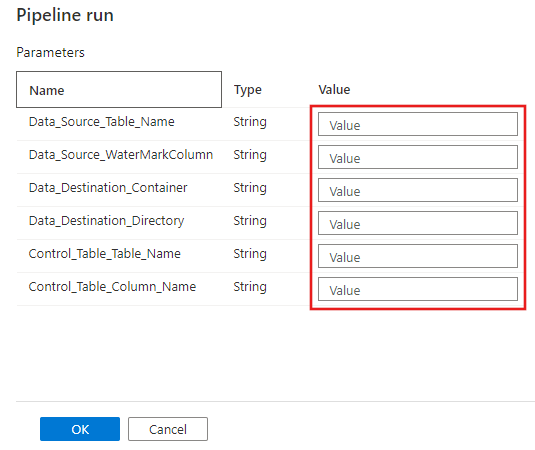Click String type of Data_Source_Table_Name row
The height and width of the screenshot is (450, 535).
pos(250,122)
